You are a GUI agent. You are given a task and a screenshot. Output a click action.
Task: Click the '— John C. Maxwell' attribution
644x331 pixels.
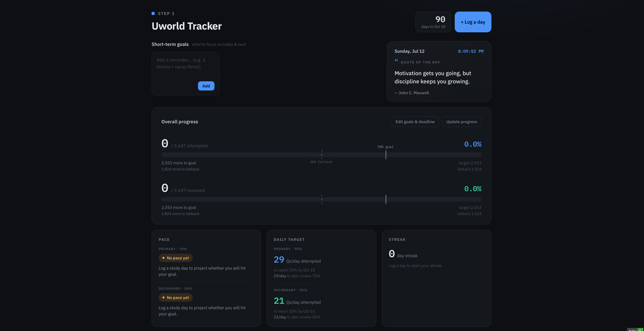tap(412, 93)
